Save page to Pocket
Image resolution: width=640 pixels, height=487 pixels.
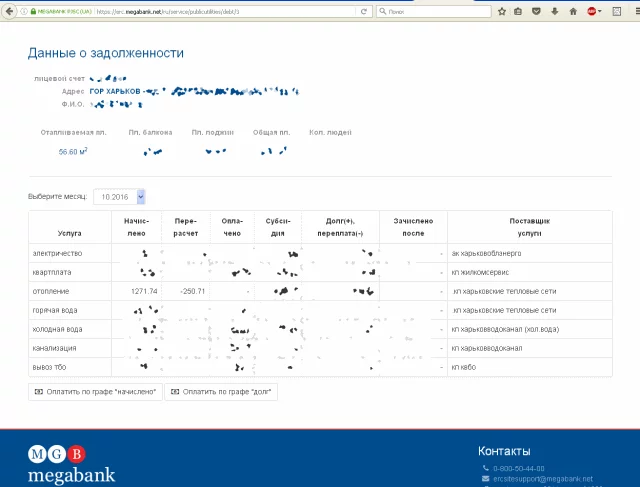tap(536, 11)
